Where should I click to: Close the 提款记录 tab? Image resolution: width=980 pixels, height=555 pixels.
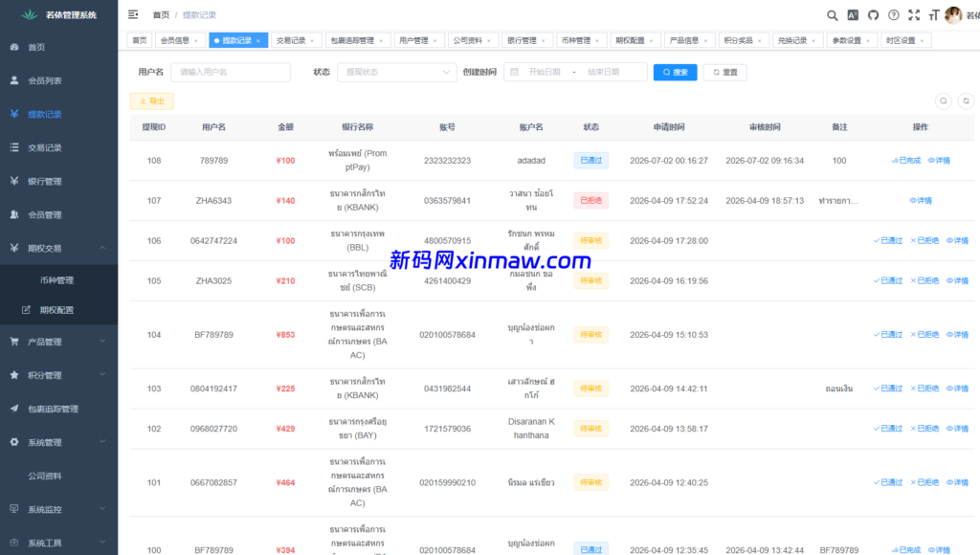coord(258,40)
